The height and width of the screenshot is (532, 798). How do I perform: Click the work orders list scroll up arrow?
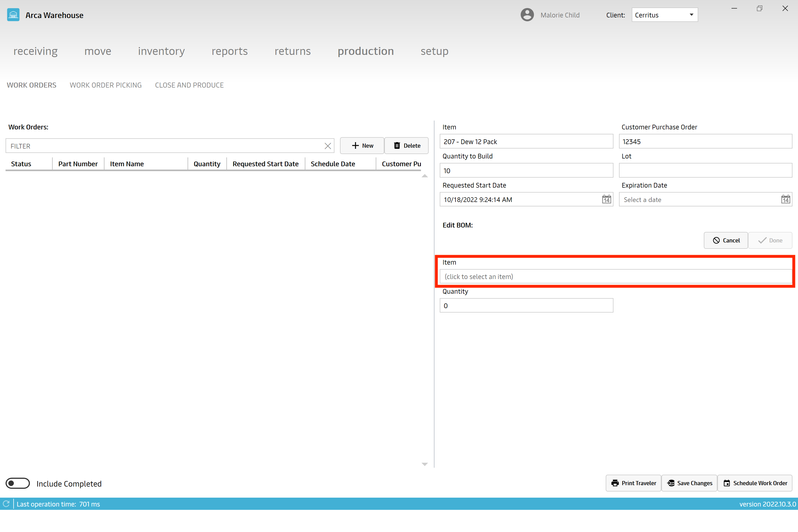click(x=424, y=176)
